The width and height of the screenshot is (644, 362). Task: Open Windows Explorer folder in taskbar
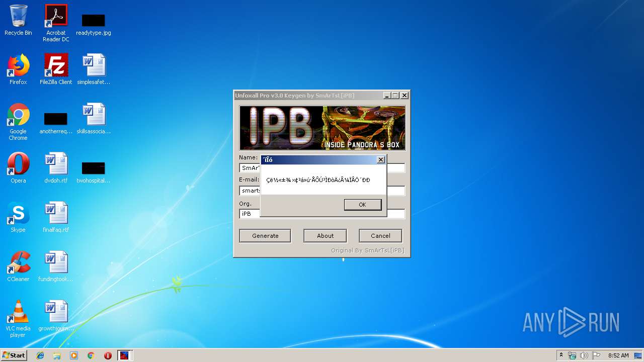pos(57,355)
